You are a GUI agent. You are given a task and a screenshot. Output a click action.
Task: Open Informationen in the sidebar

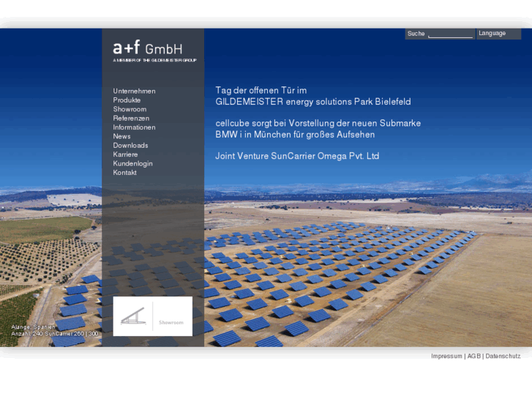[134, 127]
